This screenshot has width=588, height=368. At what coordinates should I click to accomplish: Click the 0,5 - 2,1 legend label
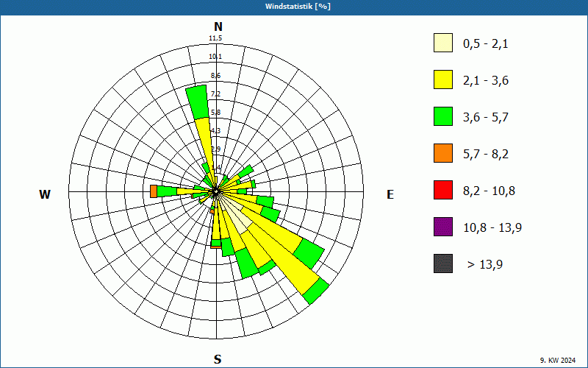486,44
